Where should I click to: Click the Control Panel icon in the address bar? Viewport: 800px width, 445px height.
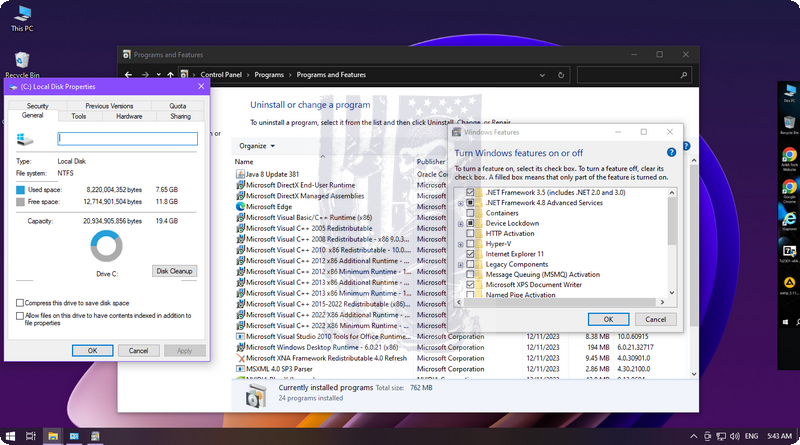tap(184, 75)
